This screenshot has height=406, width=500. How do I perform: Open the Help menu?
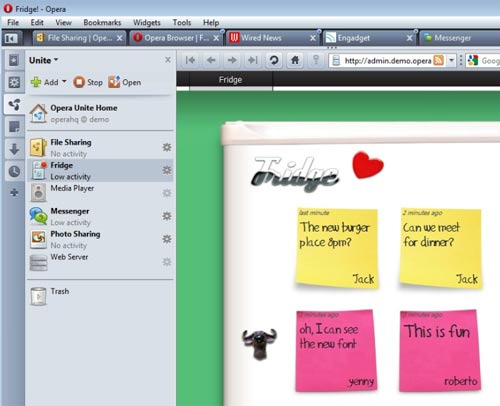click(211, 23)
